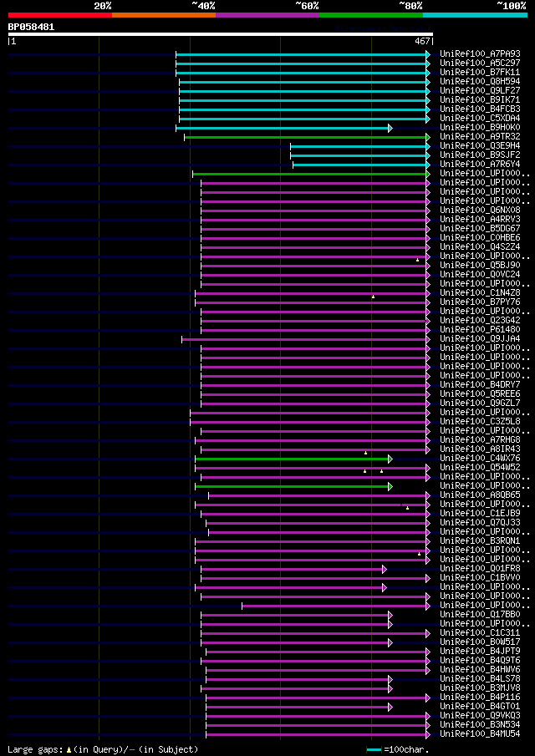The image size is (535, 756).
Task: Click the white query sequence bar
Action: click(x=221, y=34)
